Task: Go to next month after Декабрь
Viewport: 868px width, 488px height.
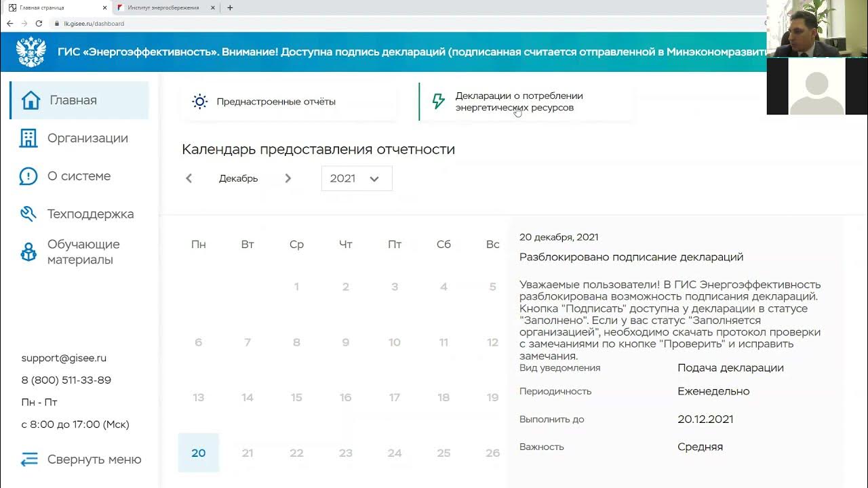Action: point(288,178)
